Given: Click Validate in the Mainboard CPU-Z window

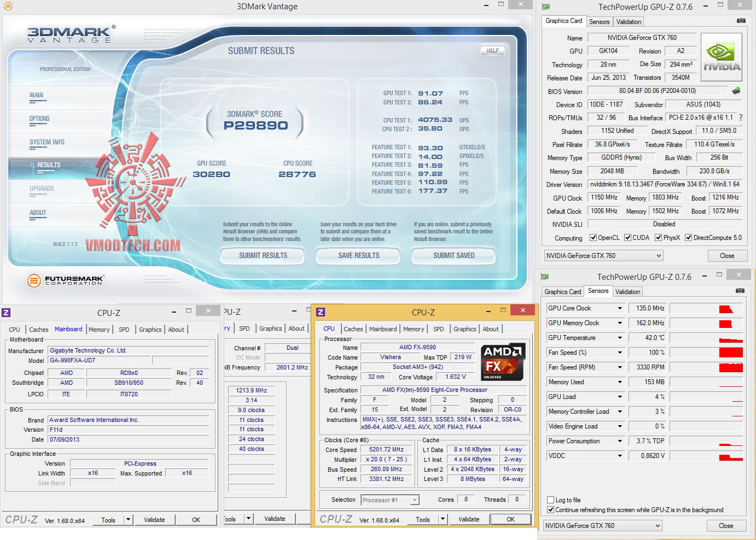Looking at the screenshot, I should 154,520.
